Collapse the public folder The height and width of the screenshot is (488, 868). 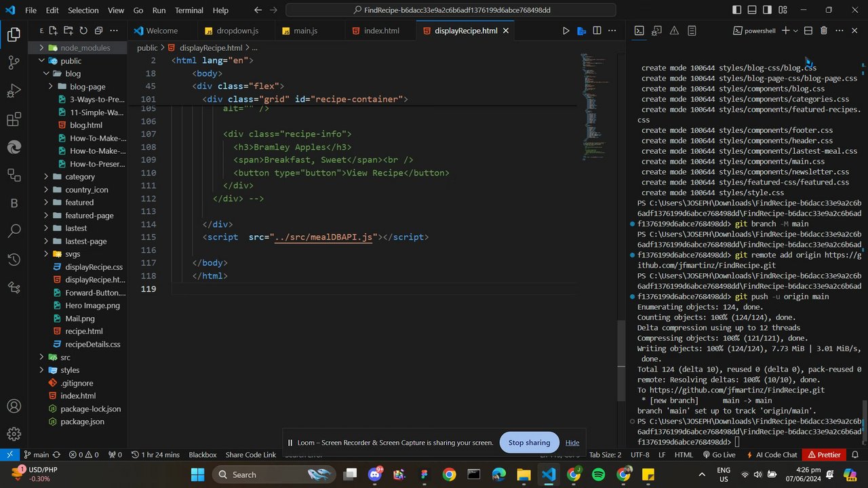(x=78, y=61)
